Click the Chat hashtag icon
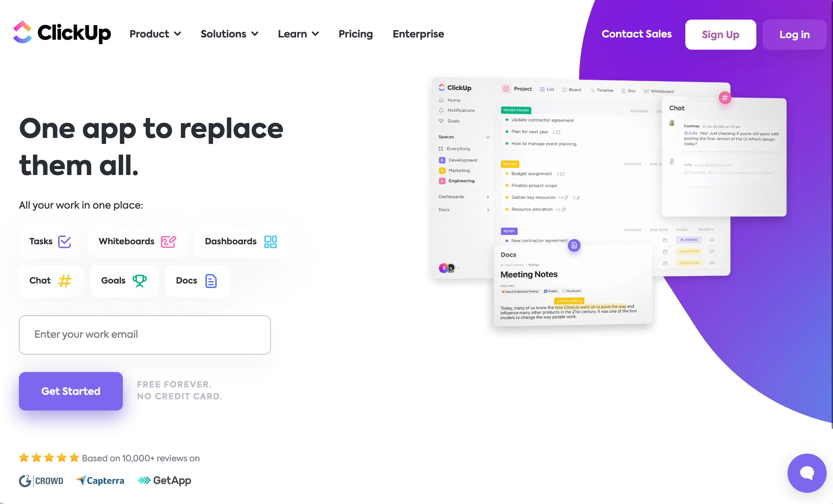Image resolution: width=833 pixels, height=504 pixels. (65, 280)
